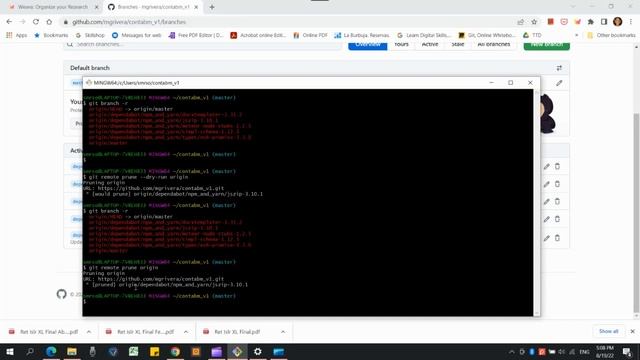This screenshot has width=640, height=360.
Task: Click the green New branch button
Action: [547, 44]
